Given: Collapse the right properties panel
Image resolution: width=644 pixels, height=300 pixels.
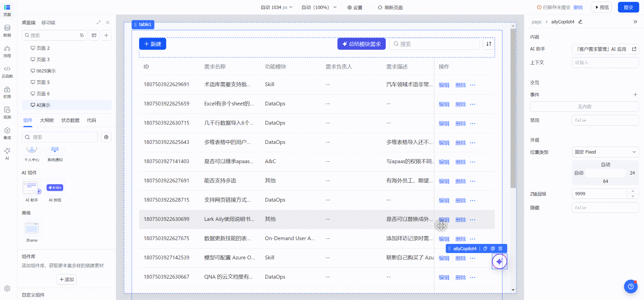Looking at the screenshot, I should click(635, 22).
